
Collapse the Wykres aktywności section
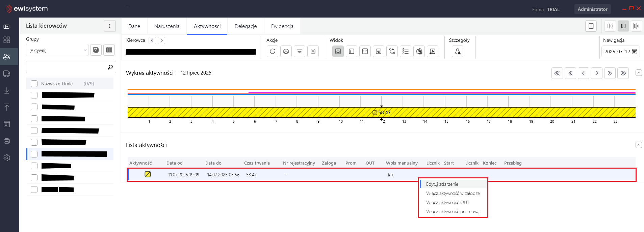pyautogui.click(x=639, y=73)
